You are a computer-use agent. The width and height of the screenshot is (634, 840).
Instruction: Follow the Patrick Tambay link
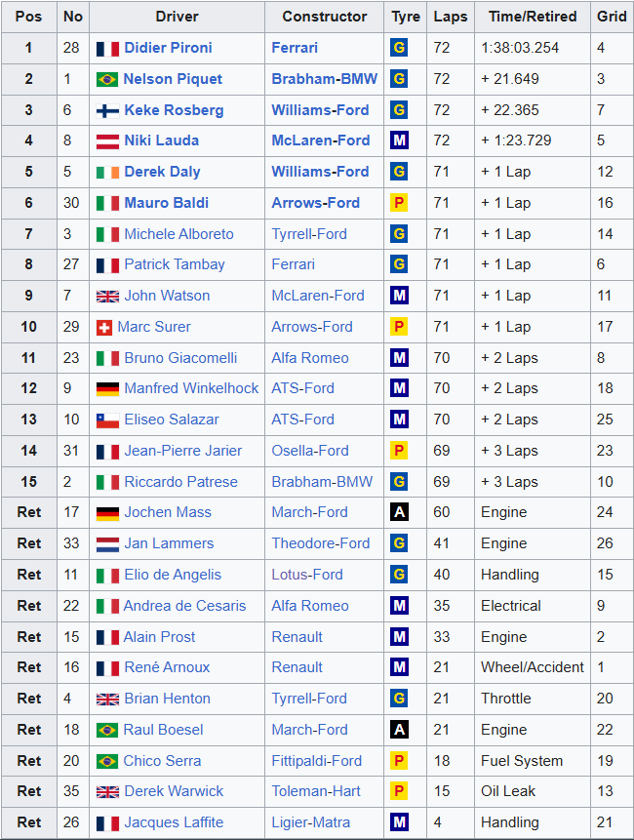[x=175, y=264]
